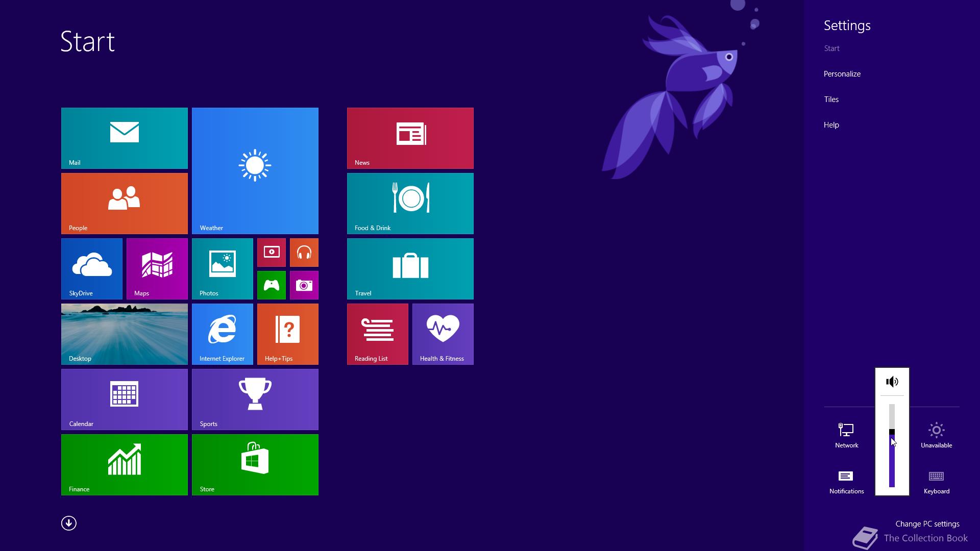This screenshot has width=980, height=551.
Task: Open the small Camera tile
Action: [304, 285]
